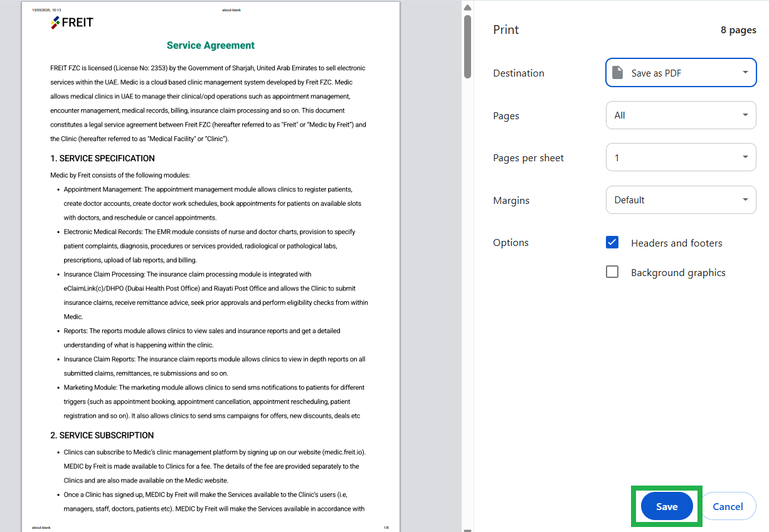The width and height of the screenshot is (769, 532).
Task: Click the Electronic Medical Records bullet text
Action: 209,246
